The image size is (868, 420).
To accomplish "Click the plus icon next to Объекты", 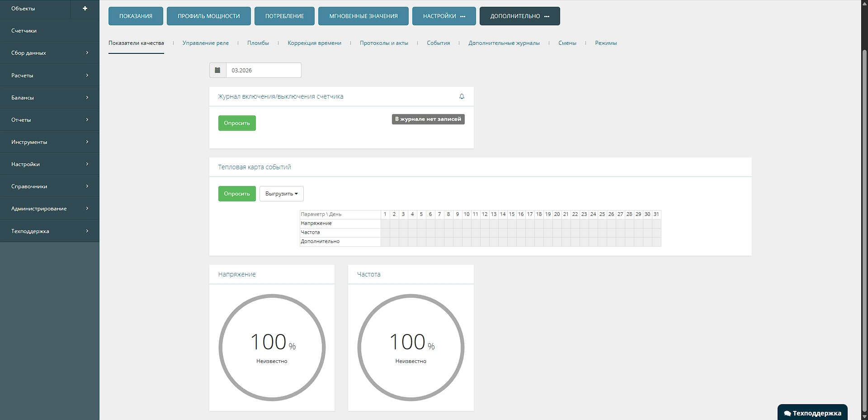I will point(85,9).
